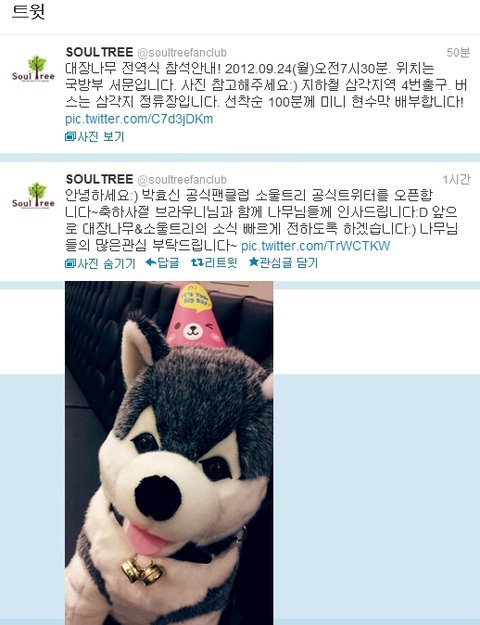Image resolution: width=480 pixels, height=625 pixels.
Task: Click the husky plush photo
Action: (169, 453)
